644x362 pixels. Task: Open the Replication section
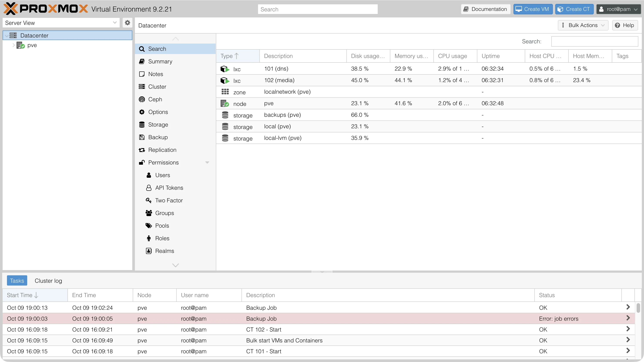[175, 150]
